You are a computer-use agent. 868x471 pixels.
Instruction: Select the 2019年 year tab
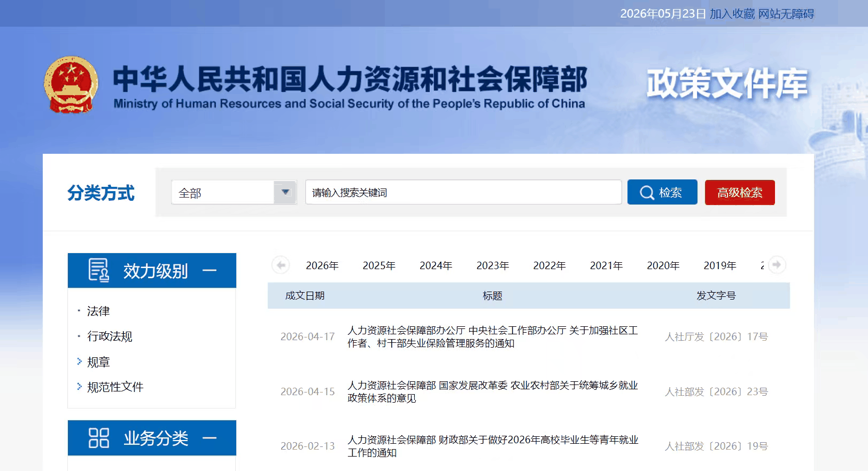click(720, 265)
